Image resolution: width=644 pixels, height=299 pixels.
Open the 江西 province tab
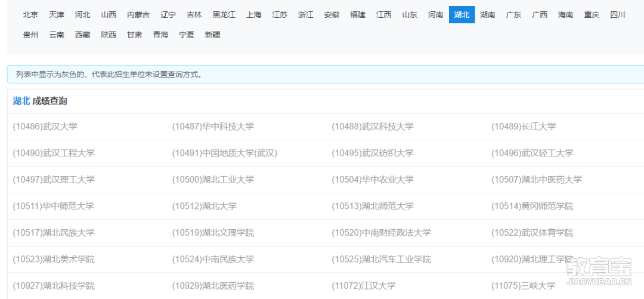(x=383, y=15)
